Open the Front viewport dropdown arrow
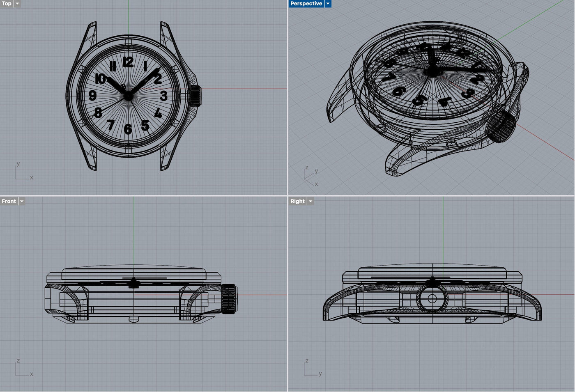The height and width of the screenshot is (392, 575). click(22, 201)
